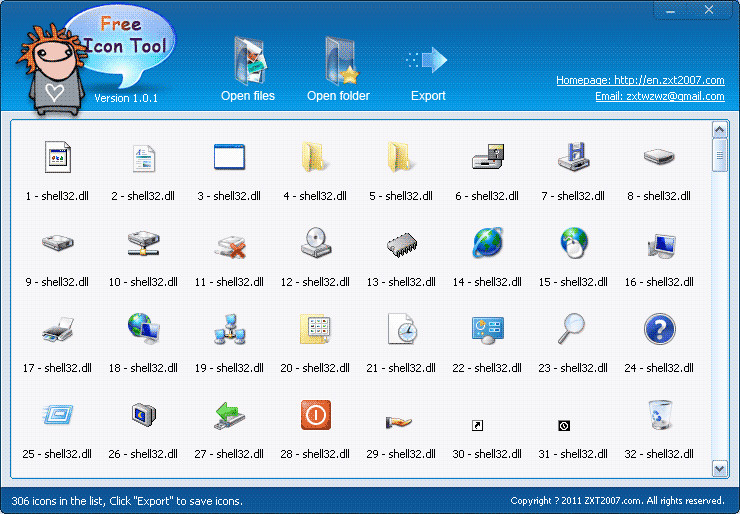Select the red power icon 28

[315, 429]
